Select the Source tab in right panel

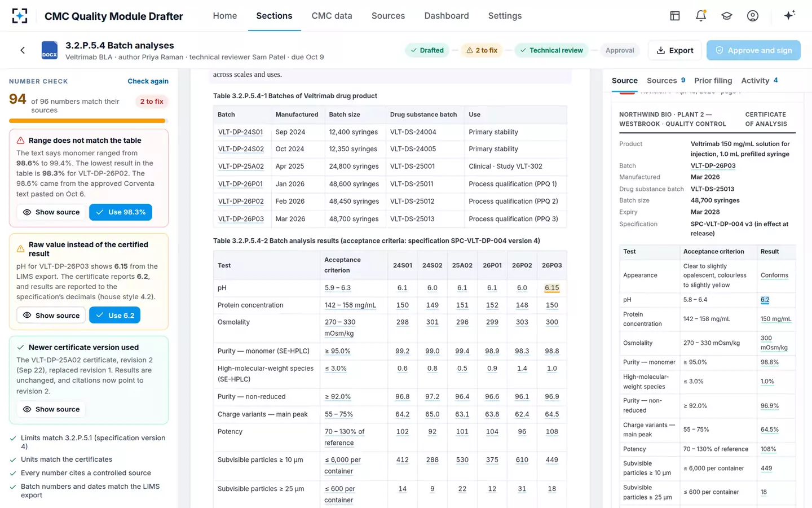(625, 81)
